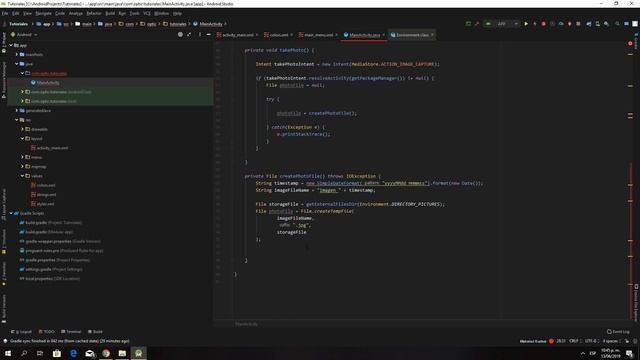640x360 pixels.
Task: Open the Start menu on the taskbar
Action: click(x=8, y=353)
